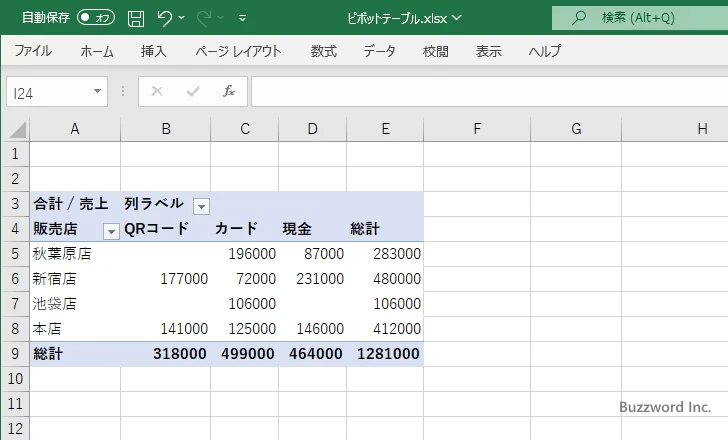Image resolution: width=728 pixels, height=440 pixels.
Task: Click the カード column label cell
Action: [x=245, y=229]
